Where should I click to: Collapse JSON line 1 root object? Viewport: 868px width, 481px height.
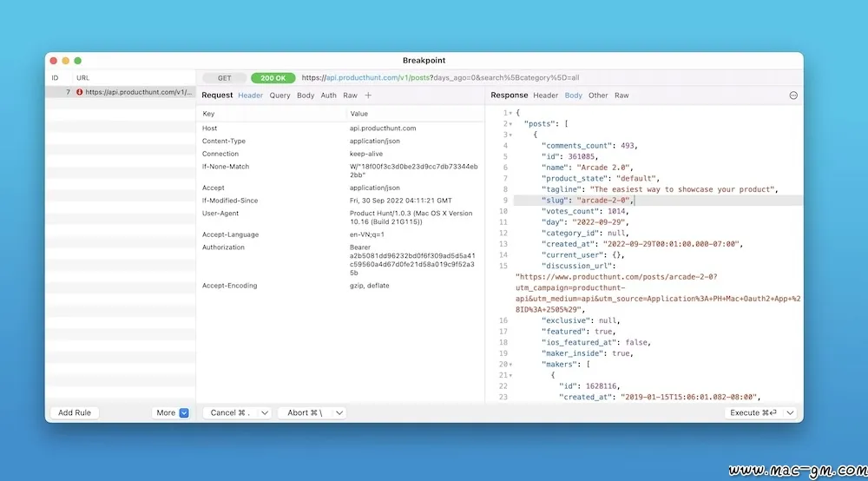510,113
